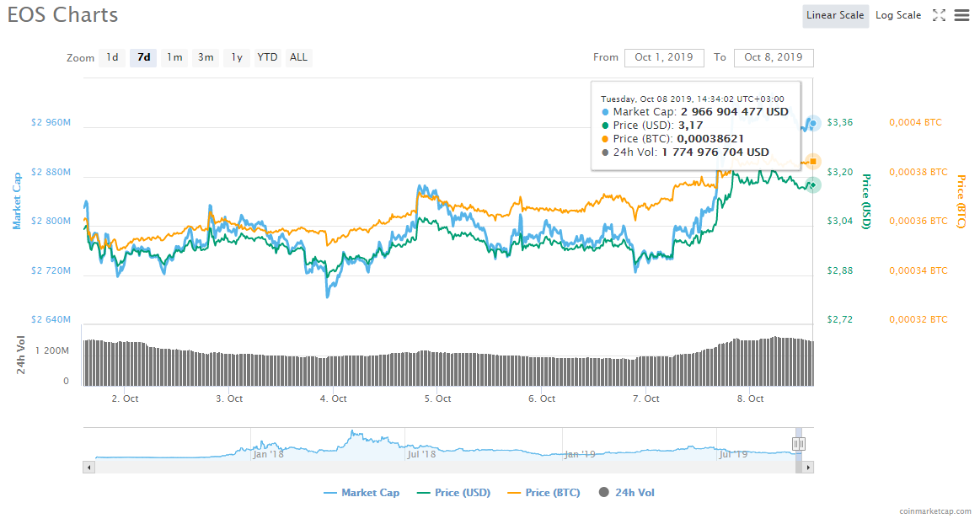Click the green Price (USD) data point marker
The image size is (980, 524).
point(812,184)
